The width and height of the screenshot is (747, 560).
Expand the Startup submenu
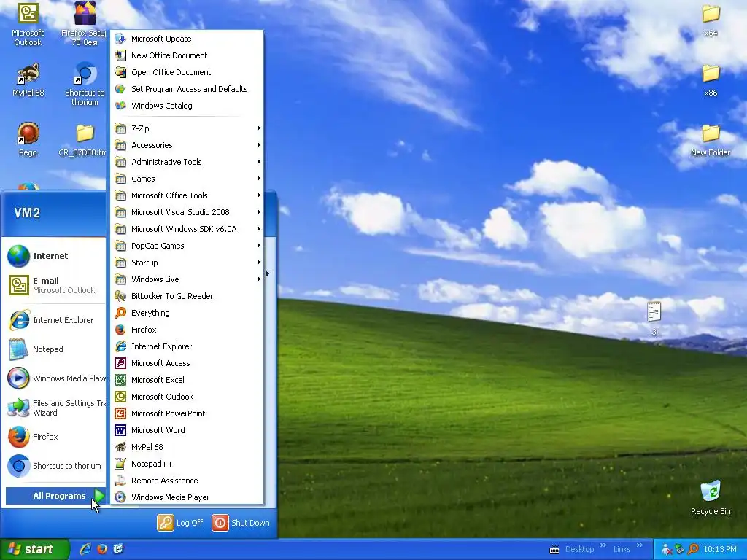coord(187,262)
